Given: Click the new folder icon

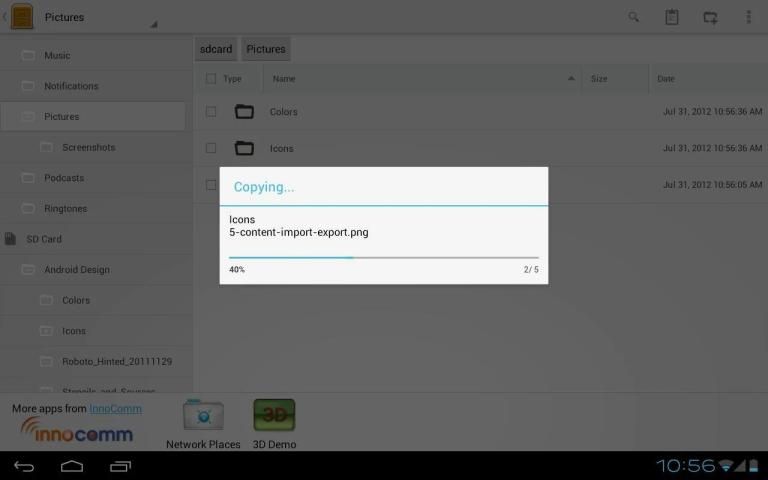Looking at the screenshot, I should [710, 17].
